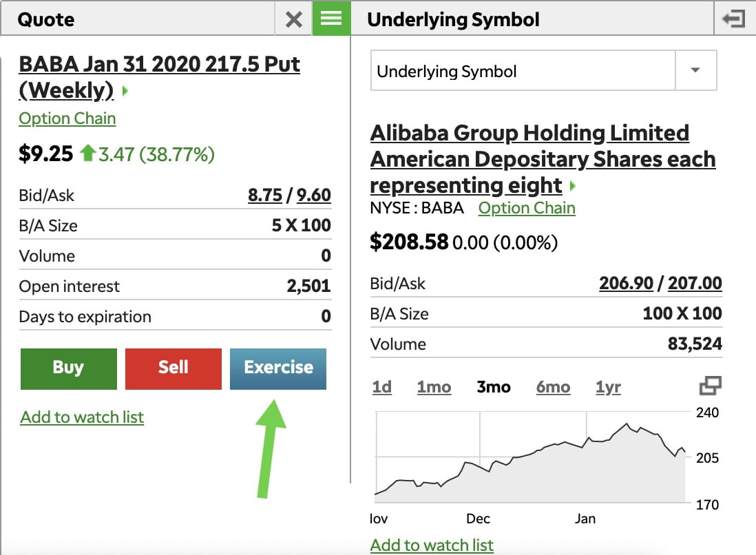Switch chart to 1mo range

[434, 387]
